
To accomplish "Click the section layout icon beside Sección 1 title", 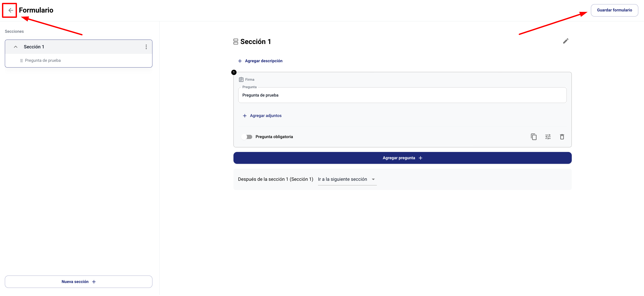I will [235, 42].
